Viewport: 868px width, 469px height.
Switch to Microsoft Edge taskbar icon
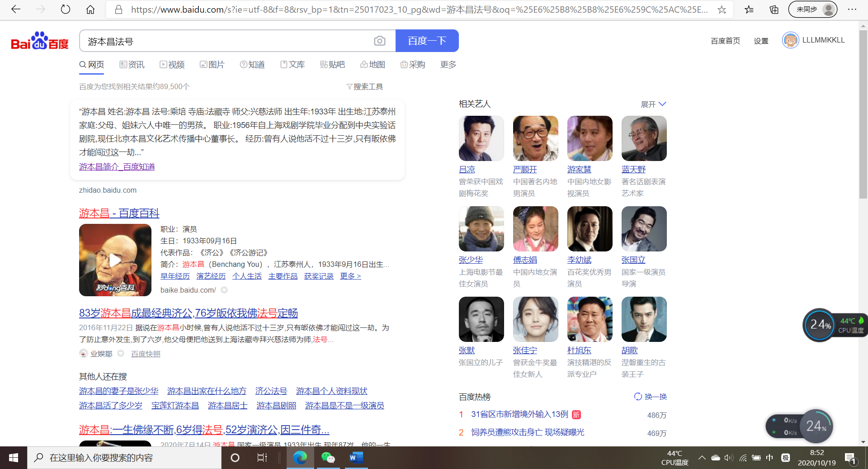click(x=300, y=458)
